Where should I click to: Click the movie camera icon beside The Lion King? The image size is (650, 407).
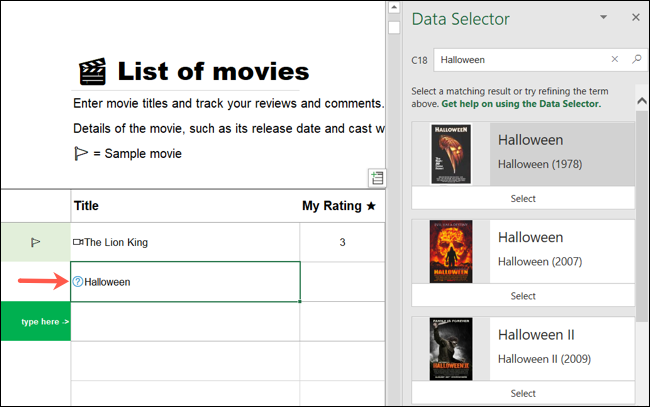tap(78, 242)
